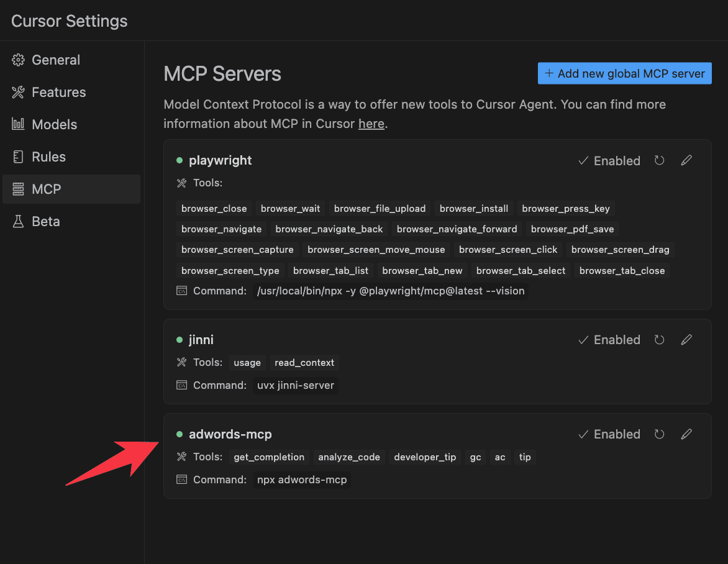Viewport: 728px width, 564px height.
Task: Refresh the playwright MCP server
Action: pyautogui.click(x=659, y=161)
